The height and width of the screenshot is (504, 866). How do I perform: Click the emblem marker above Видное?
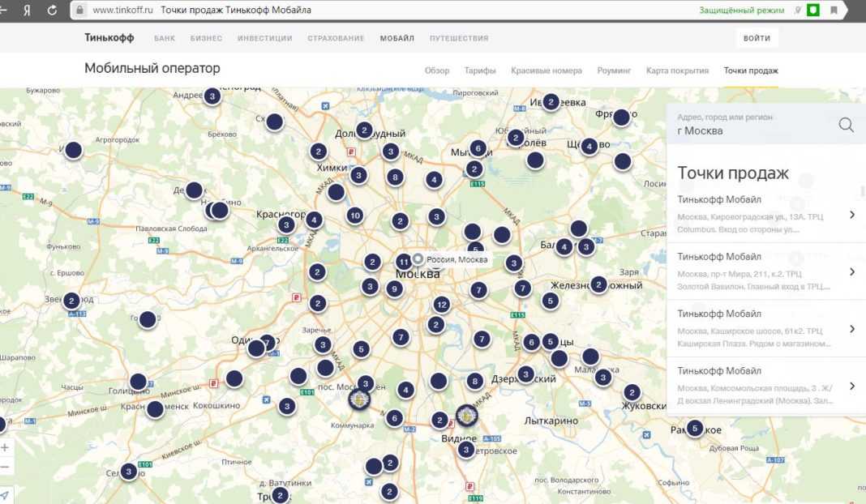467,416
